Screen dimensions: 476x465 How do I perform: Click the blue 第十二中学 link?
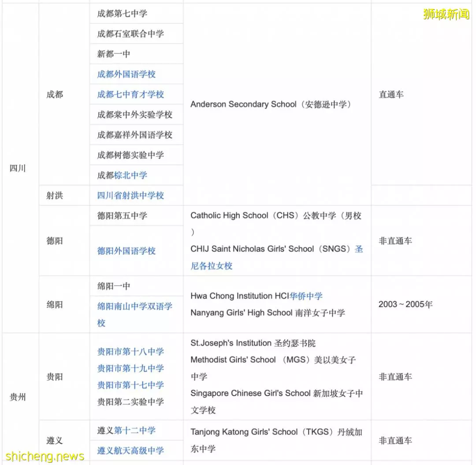[135, 430]
